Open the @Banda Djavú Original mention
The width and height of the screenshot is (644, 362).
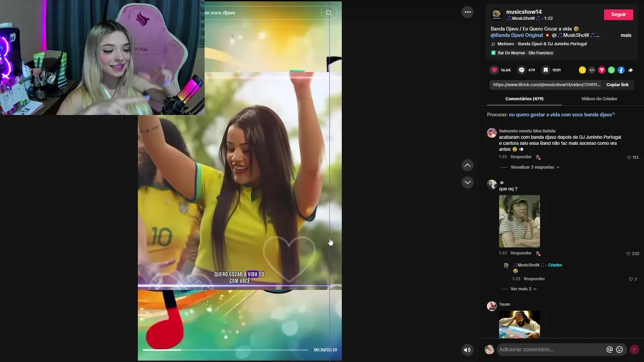[517, 35]
